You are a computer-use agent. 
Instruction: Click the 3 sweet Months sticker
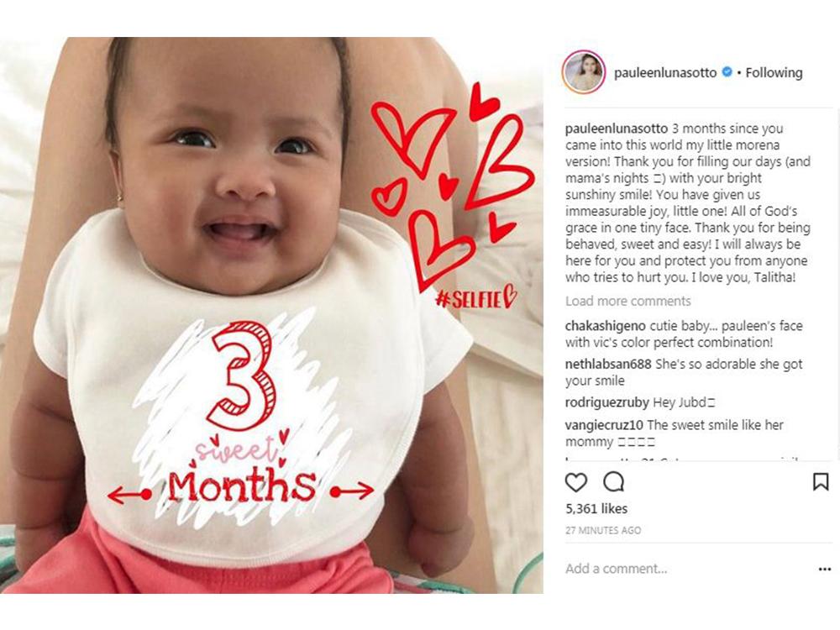click(241, 417)
